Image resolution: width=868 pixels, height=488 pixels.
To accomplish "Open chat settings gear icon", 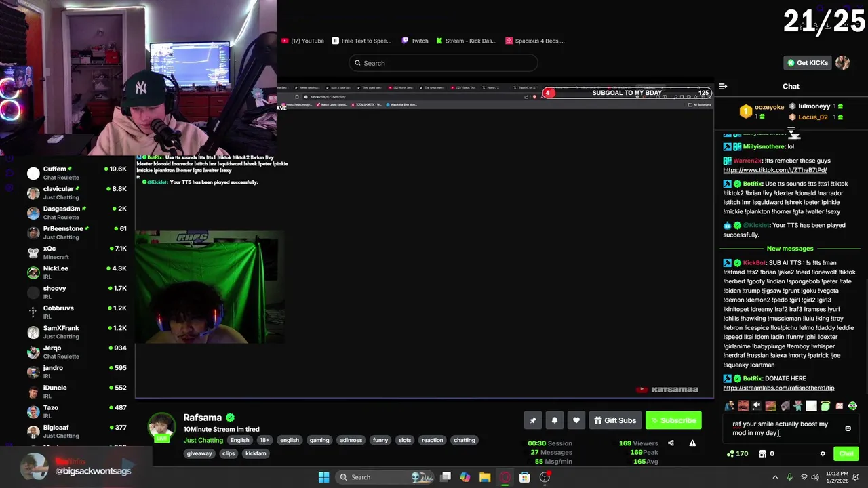I will pyautogui.click(x=823, y=454).
